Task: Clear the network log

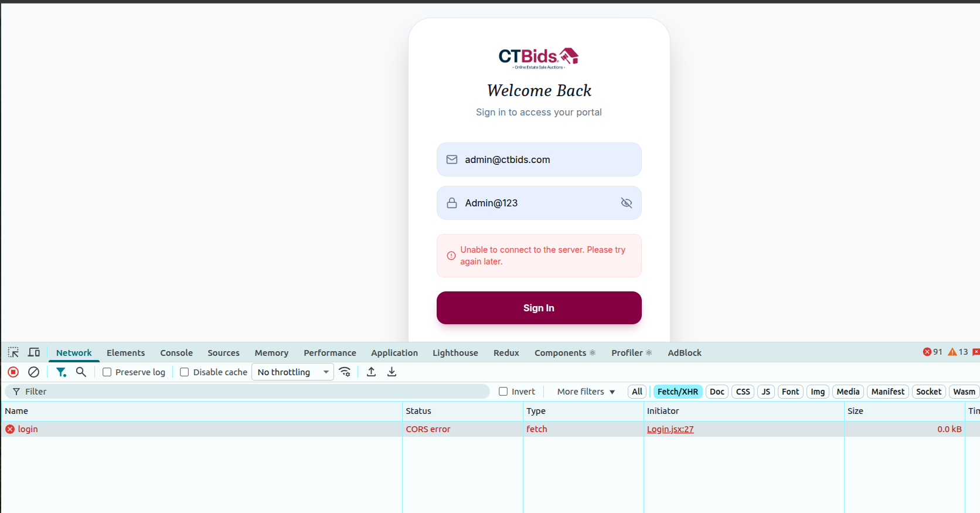Action: (x=34, y=372)
